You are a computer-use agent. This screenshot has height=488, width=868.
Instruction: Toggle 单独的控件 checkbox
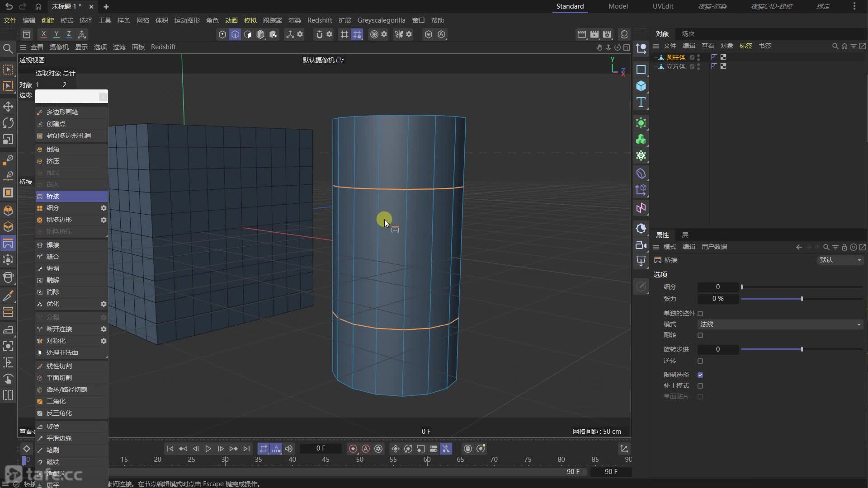tap(700, 313)
